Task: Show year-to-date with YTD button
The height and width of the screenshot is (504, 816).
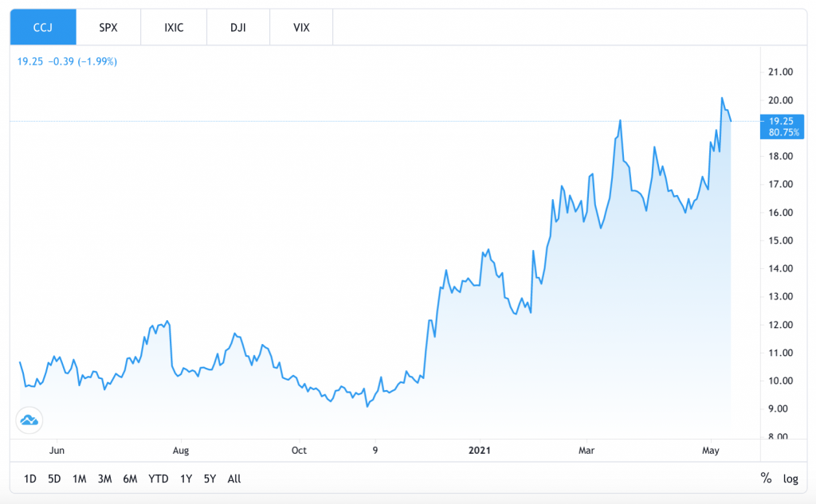Action: (x=159, y=479)
